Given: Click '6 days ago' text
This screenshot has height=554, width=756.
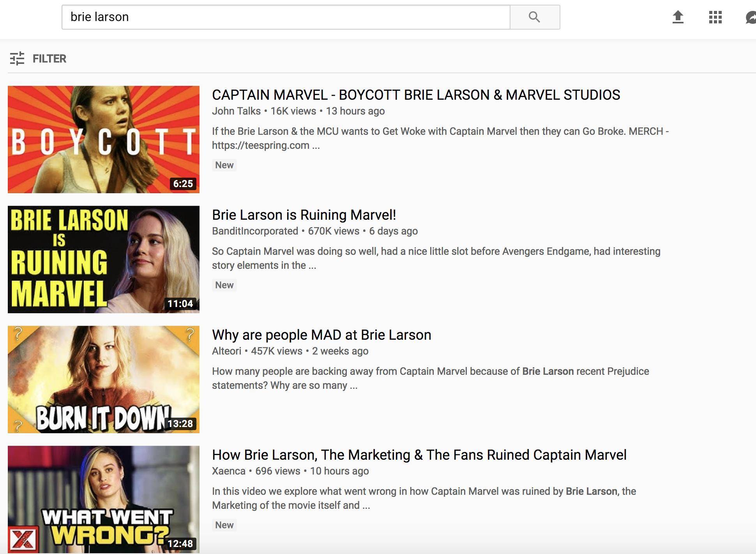Looking at the screenshot, I should tap(394, 231).
